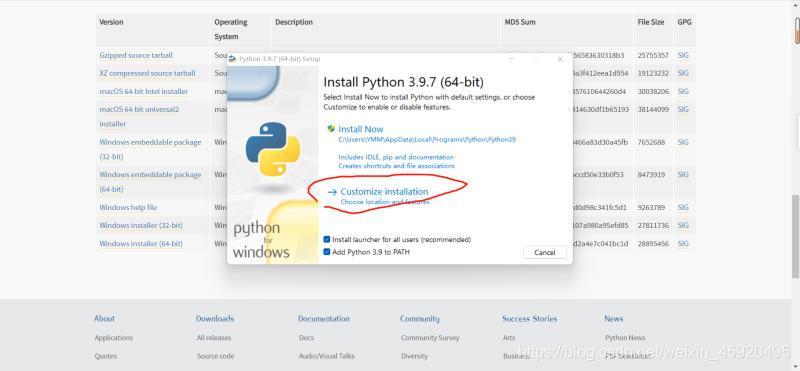
Task: Download Windows installer (64-bit)
Action: [141, 244]
